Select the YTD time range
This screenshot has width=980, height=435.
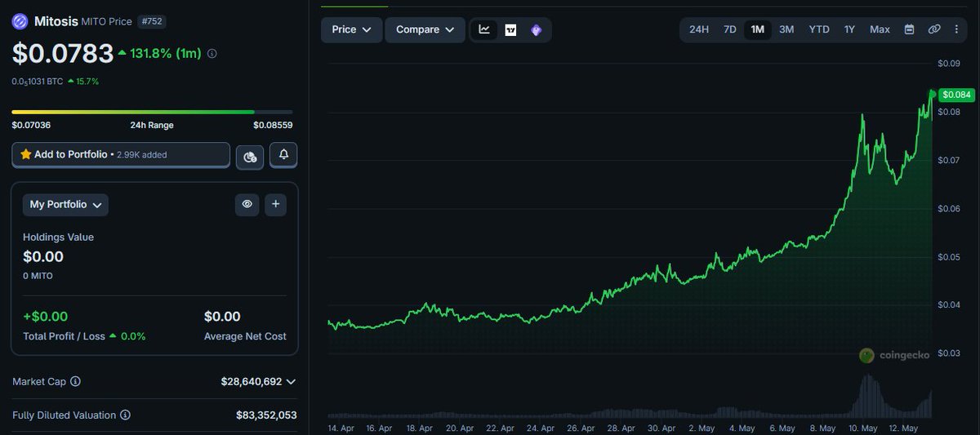coord(819,29)
